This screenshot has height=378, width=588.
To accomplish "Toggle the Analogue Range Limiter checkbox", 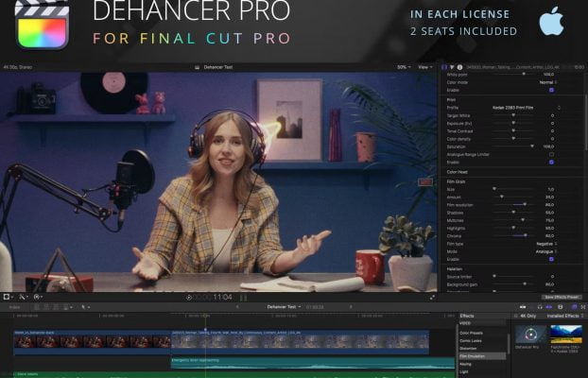I will [x=552, y=154].
